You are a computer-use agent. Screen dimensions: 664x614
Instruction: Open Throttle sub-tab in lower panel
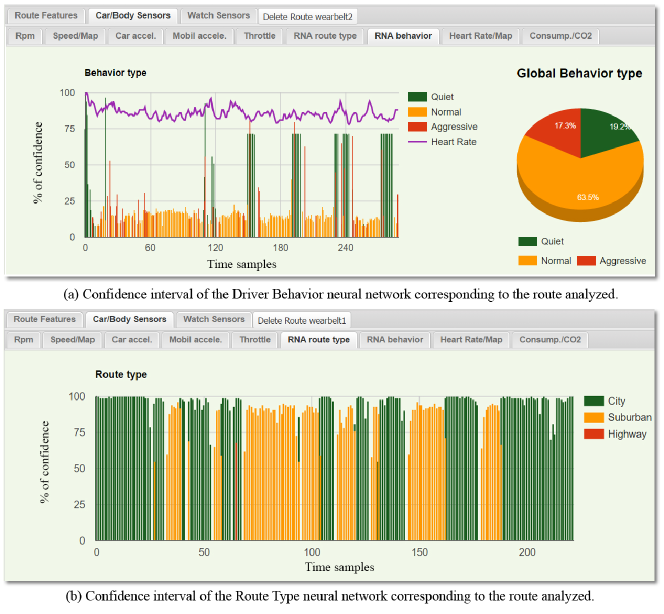[x=255, y=340]
